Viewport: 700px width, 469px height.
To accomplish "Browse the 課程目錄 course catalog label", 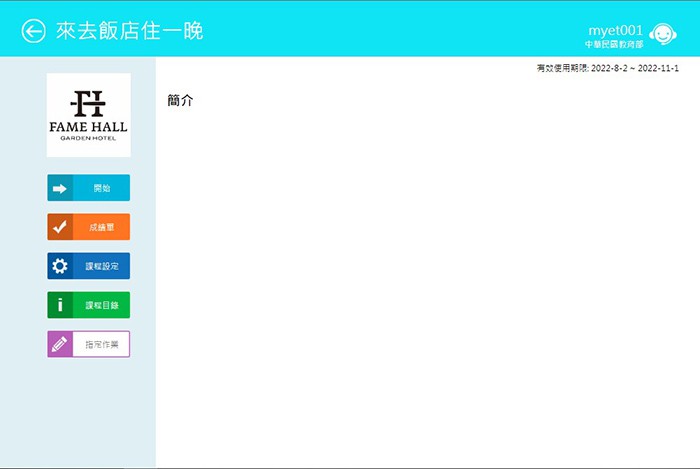I will point(101,305).
